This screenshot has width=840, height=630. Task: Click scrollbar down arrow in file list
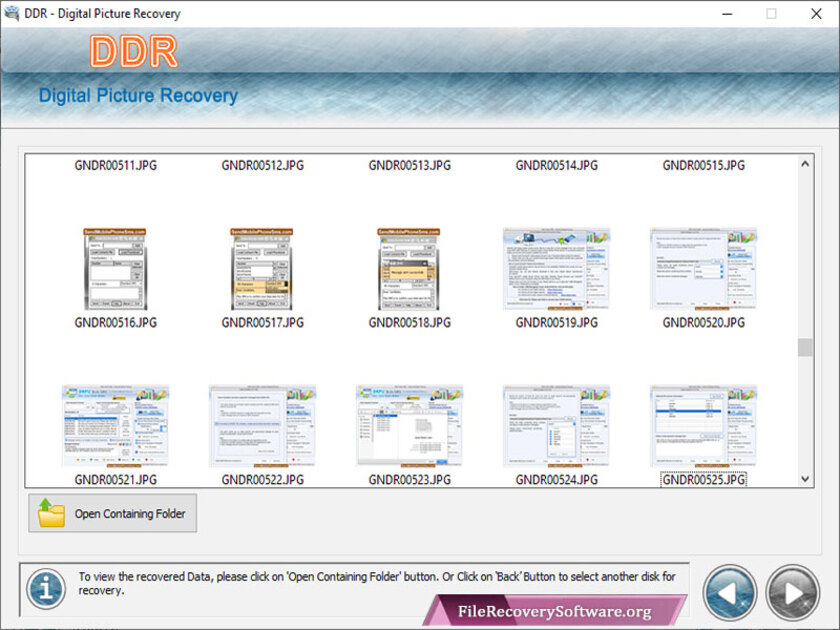point(805,479)
